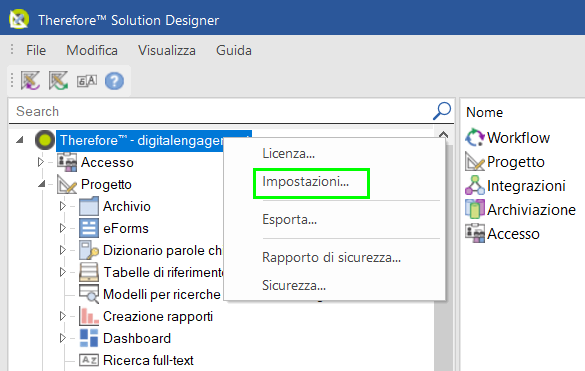Click the language translation toolbar icon

[87, 81]
